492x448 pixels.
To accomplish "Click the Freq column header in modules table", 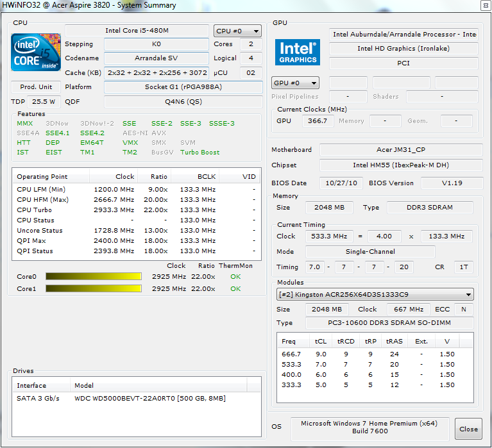I will [294, 341].
